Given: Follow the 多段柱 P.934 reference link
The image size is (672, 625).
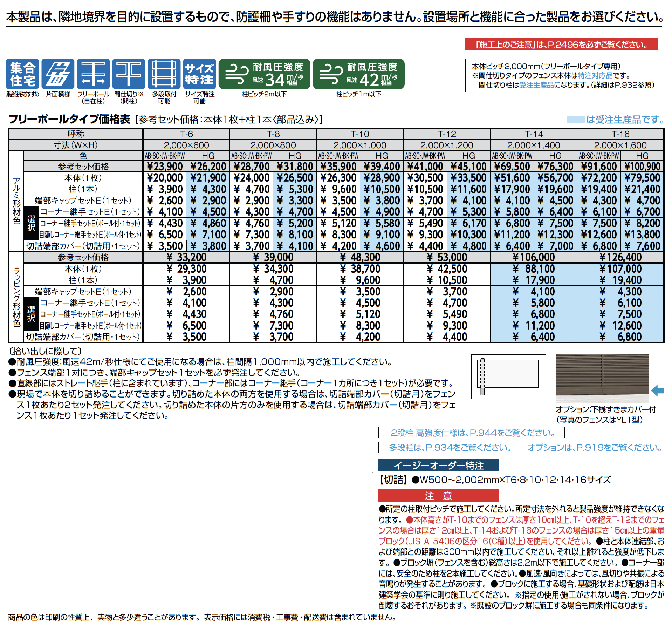Looking at the screenshot, I should [449, 448].
